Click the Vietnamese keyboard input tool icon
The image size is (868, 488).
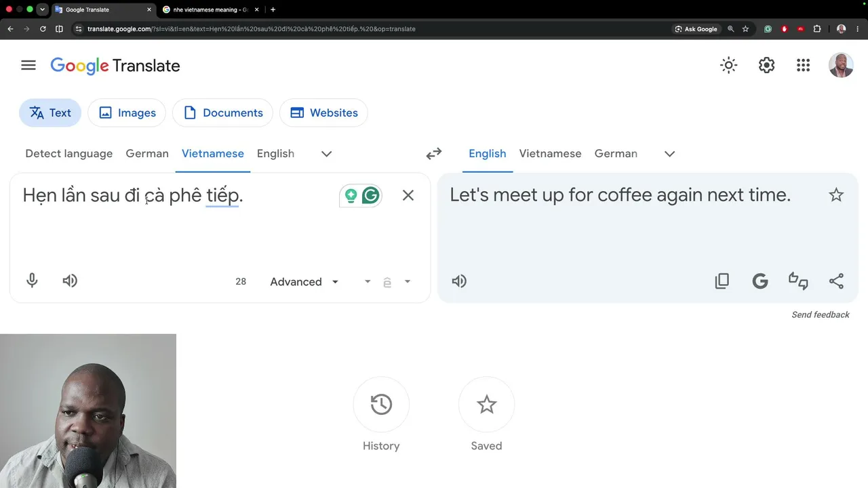(387, 282)
